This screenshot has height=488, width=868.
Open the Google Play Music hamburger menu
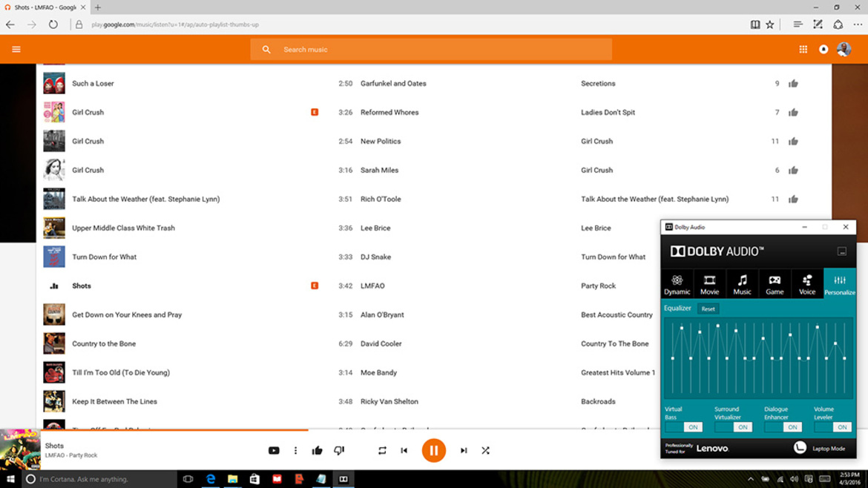pyautogui.click(x=16, y=49)
